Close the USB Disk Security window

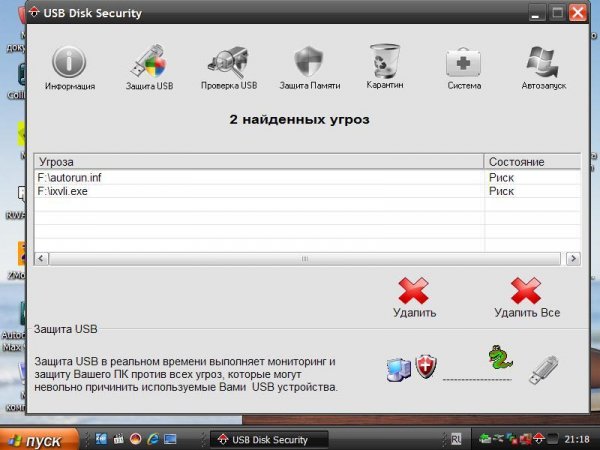(577, 13)
